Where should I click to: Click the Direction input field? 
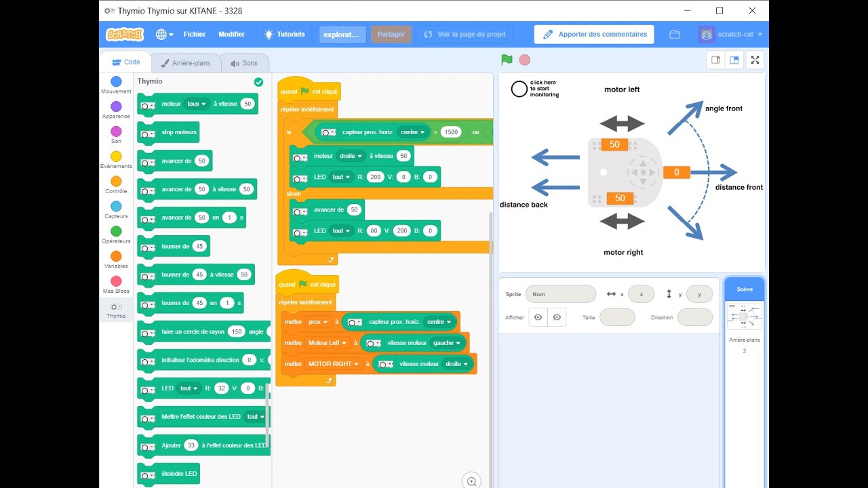pyautogui.click(x=695, y=317)
